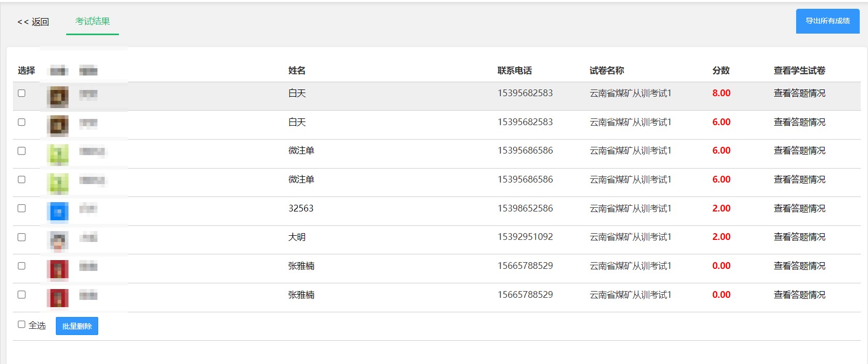Open 查看答题情况 in the second 微注单 row
The height and width of the screenshot is (364, 868).
[799, 179]
